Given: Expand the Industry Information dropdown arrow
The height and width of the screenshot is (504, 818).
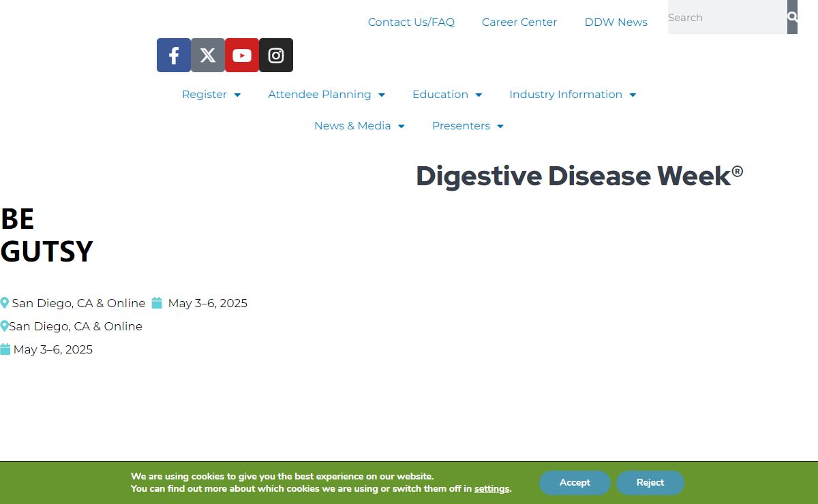Looking at the screenshot, I should [x=633, y=95].
